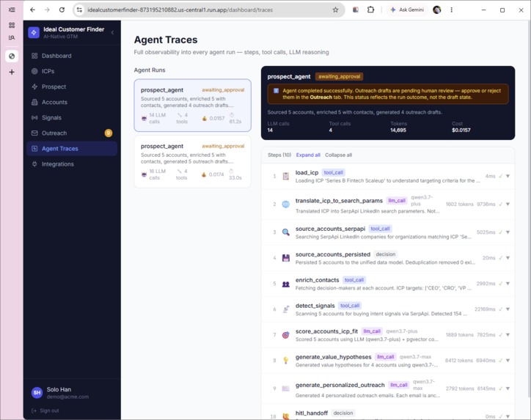The width and height of the screenshot is (531, 420).
Task: Click the Ask Gemini button
Action: coord(407,10)
